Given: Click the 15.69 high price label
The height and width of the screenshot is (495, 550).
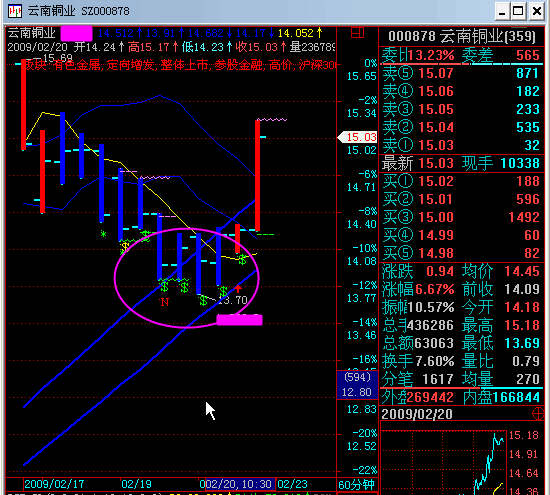Looking at the screenshot, I should coord(58,58).
